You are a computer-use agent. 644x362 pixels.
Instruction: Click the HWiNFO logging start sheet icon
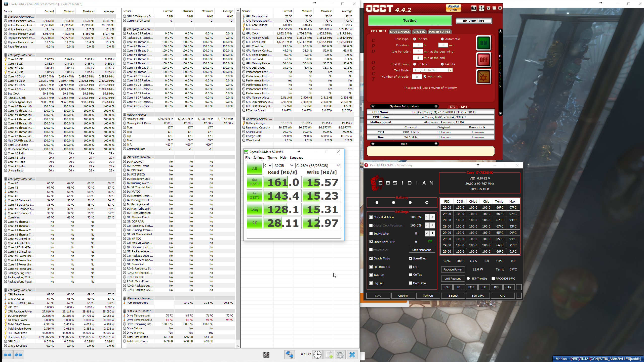[x=329, y=355]
